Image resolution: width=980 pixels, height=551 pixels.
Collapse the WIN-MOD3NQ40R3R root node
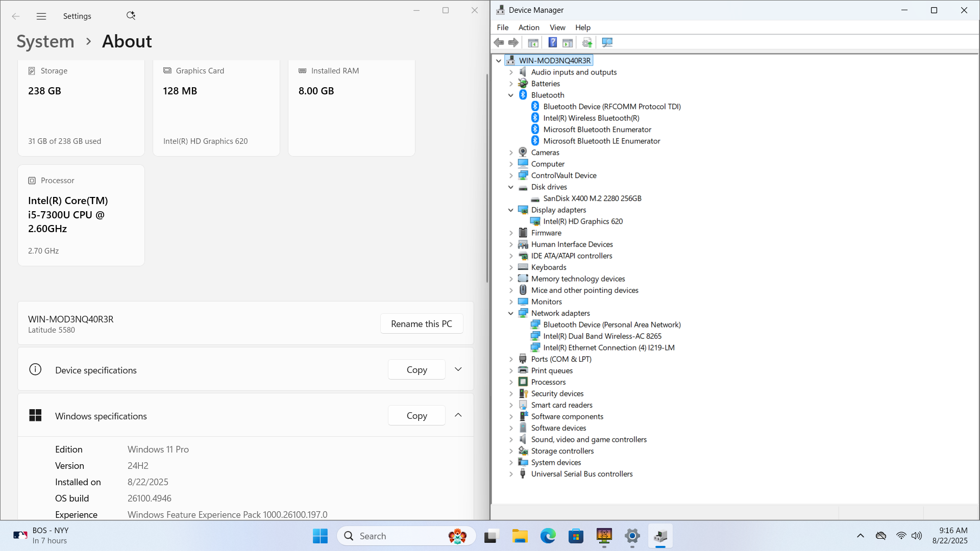coord(499,61)
